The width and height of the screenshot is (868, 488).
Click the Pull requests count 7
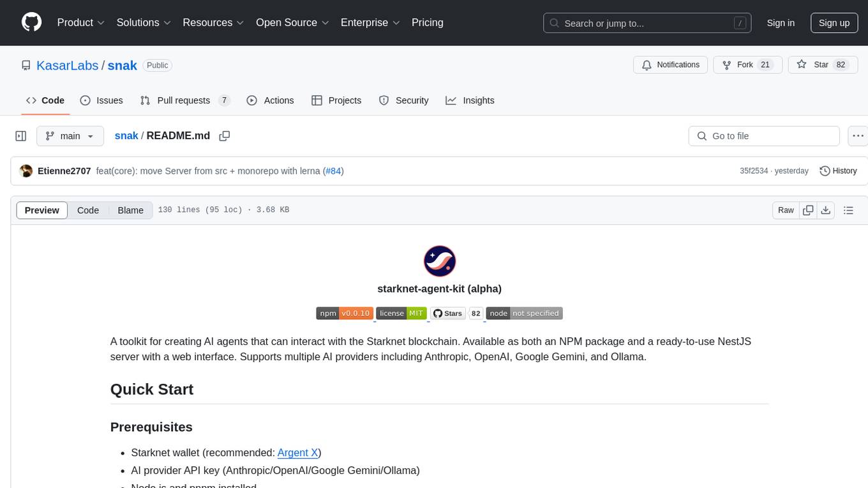click(x=224, y=100)
